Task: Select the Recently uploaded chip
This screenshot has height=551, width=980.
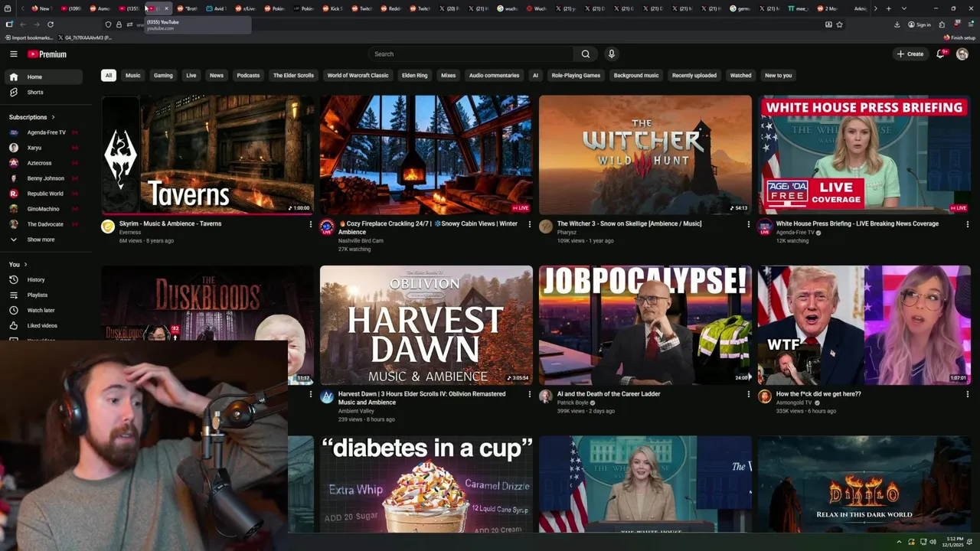Action: pos(694,75)
